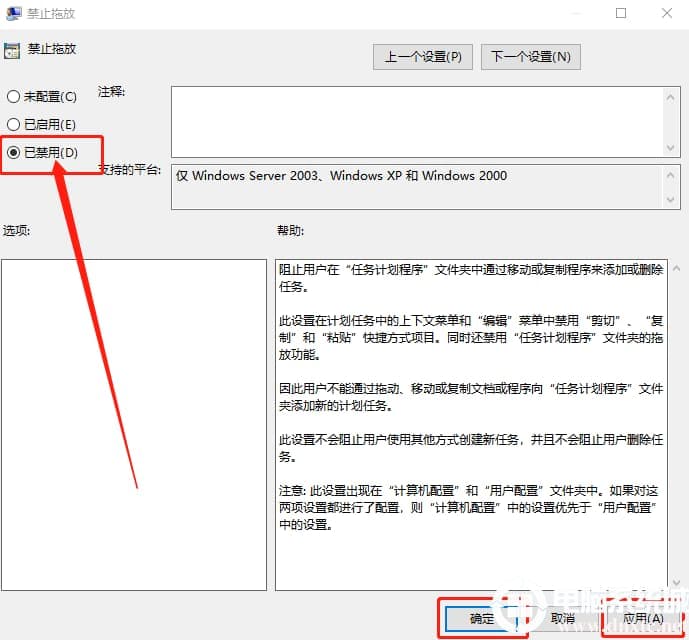Click the 取消 button

562,619
